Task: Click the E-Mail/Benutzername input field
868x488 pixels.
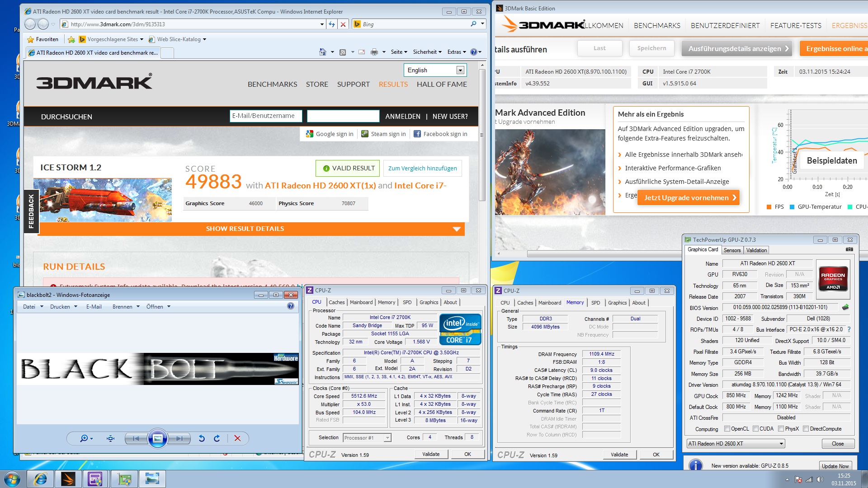Action: coord(266,116)
